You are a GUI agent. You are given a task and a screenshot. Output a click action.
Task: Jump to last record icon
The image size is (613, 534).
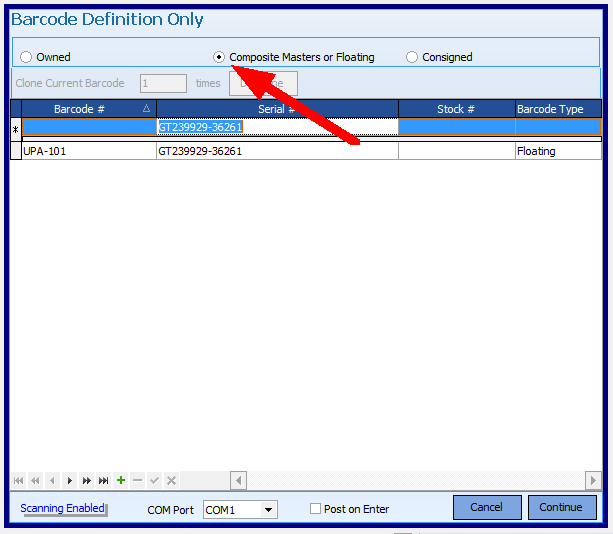[104, 481]
